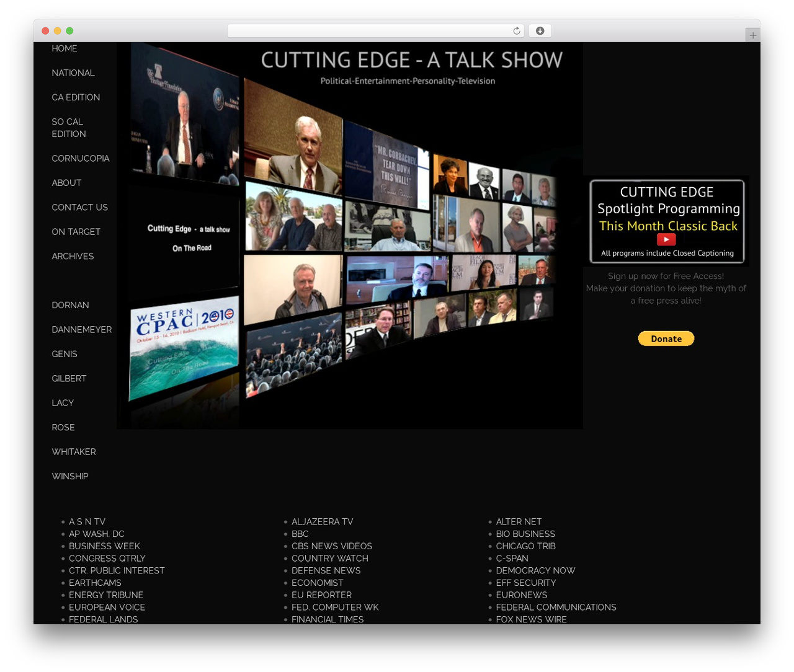
Task: Click the Cutting Edge Spotlight Programming banner
Action: point(667,221)
